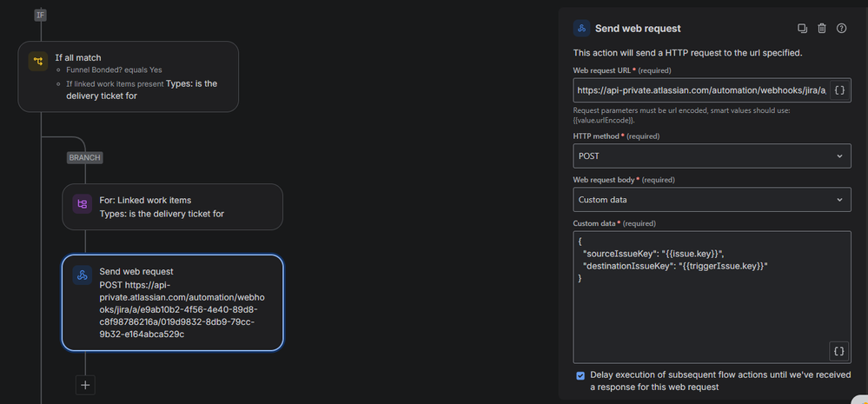Click the POST webhook URL text on flow card
This screenshot has height=404, width=868.
(183, 310)
